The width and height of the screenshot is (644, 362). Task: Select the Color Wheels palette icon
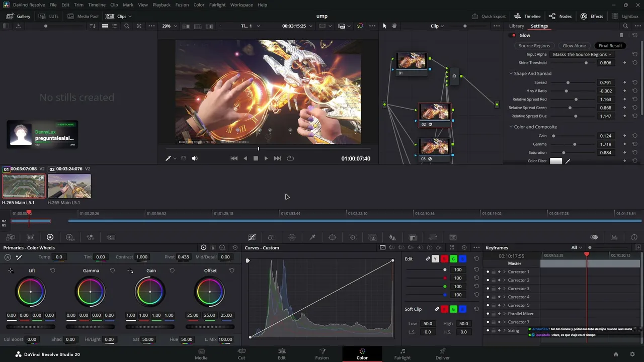coord(50,237)
